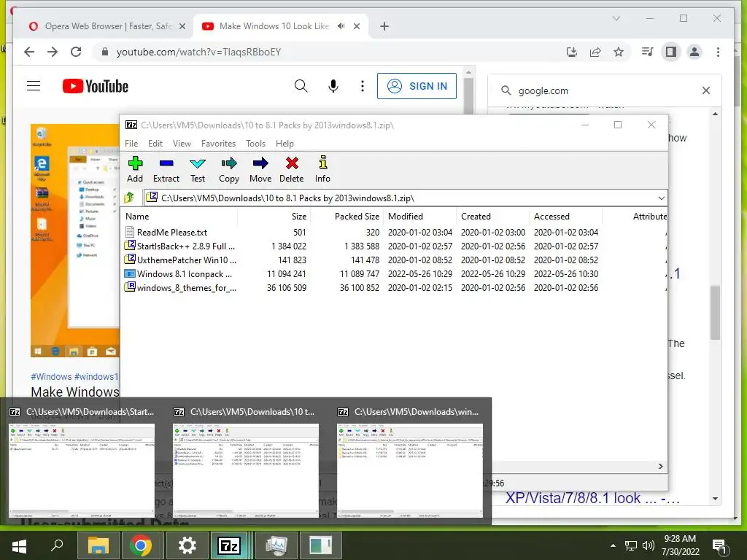Sort list by the Name column header

[180, 216]
